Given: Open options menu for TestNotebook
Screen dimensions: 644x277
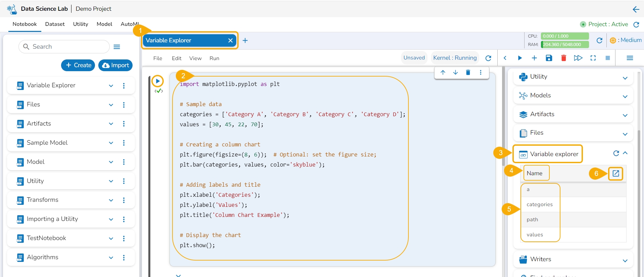Looking at the screenshot, I should click(124, 238).
